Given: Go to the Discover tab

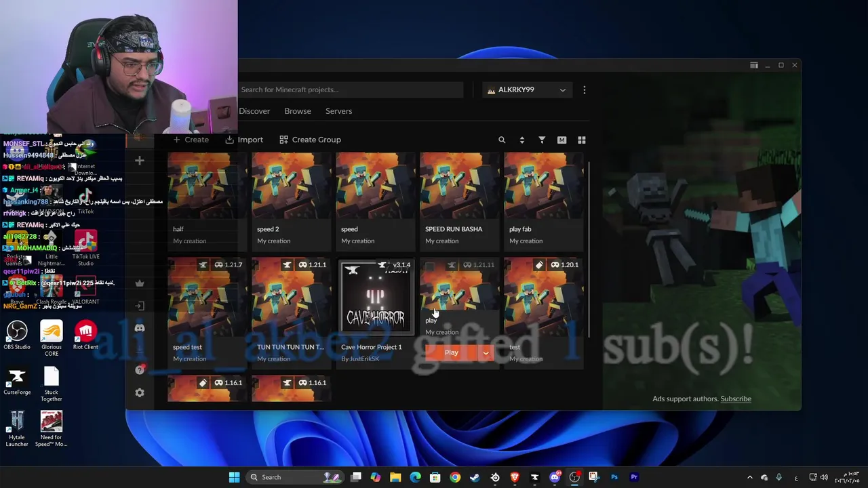Looking at the screenshot, I should 254,111.
